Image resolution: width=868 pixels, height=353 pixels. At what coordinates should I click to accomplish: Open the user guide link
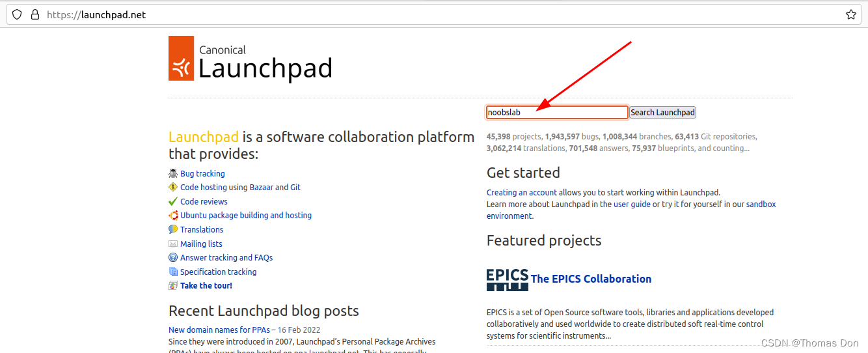tap(632, 204)
